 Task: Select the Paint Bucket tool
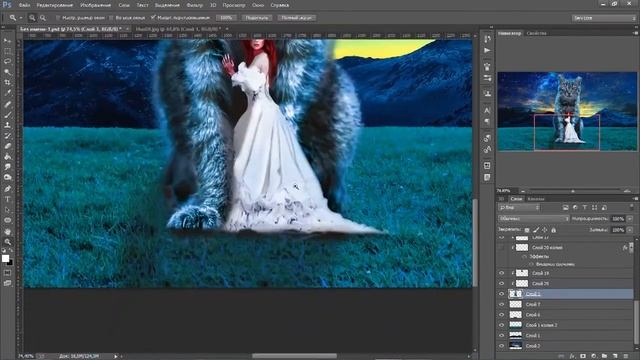(x=7, y=157)
